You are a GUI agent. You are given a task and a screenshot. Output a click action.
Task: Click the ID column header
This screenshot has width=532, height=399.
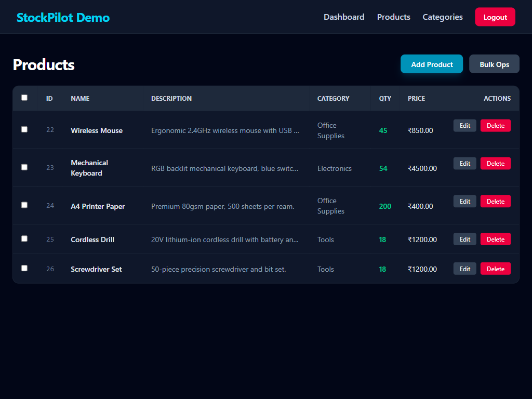pos(49,98)
